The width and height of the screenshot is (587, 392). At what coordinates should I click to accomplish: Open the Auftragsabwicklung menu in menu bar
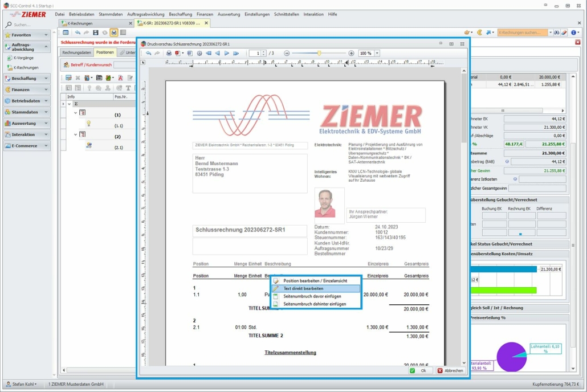146,14
